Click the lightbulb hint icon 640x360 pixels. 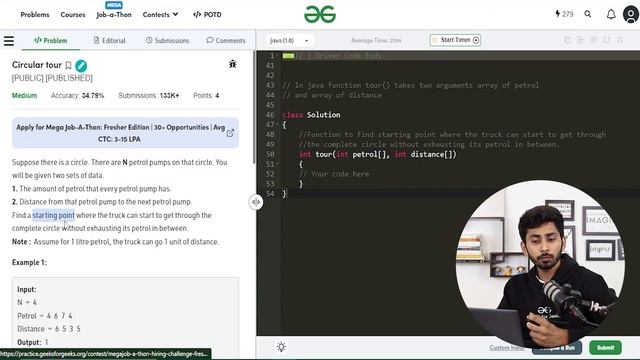click(x=281, y=347)
